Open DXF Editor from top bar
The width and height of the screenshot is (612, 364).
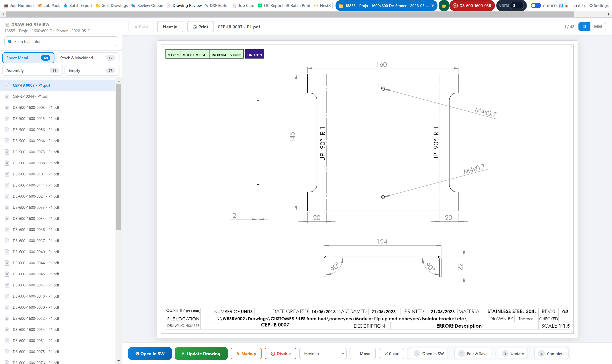[217, 5]
